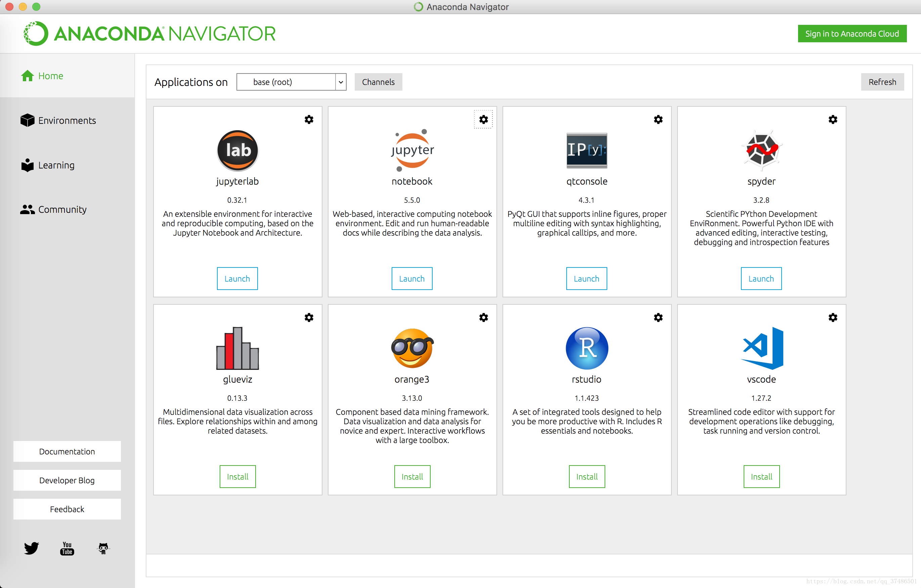Screen dimensions: 921x588
Task: Click the Community people icon
Action: click(28, 209)
